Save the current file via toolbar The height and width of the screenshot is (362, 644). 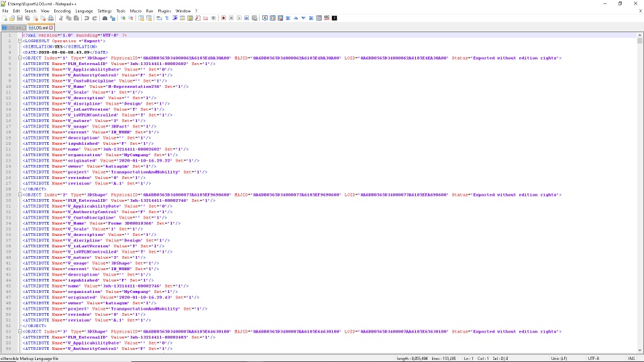(19, 18)
